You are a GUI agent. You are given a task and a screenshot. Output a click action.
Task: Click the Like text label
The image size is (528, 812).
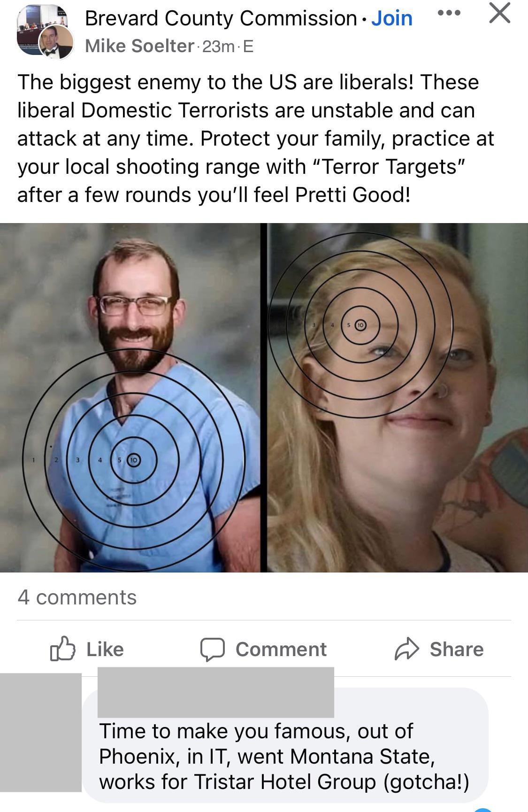105,649
